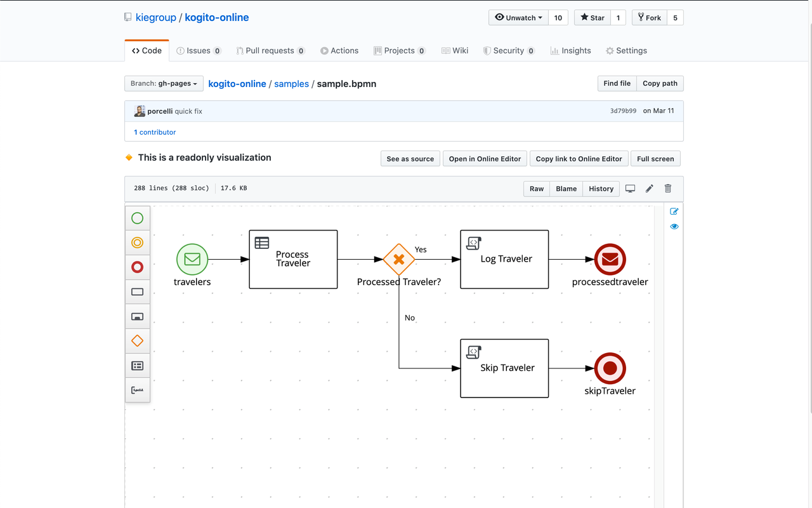Viewport: 812px width, 508px height.
Task: Click the desktop open icon beside History
Action: pos(630,189)
